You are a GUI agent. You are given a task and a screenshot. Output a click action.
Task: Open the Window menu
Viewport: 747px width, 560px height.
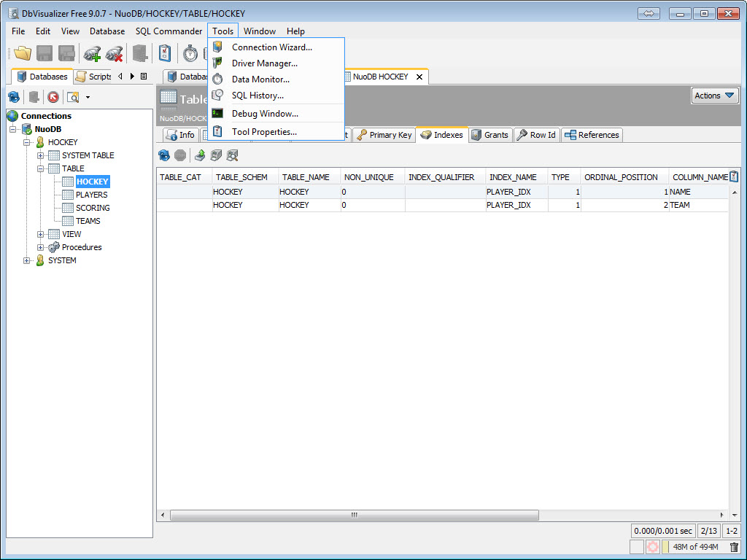pyautogui.click(x=260, y=31)
